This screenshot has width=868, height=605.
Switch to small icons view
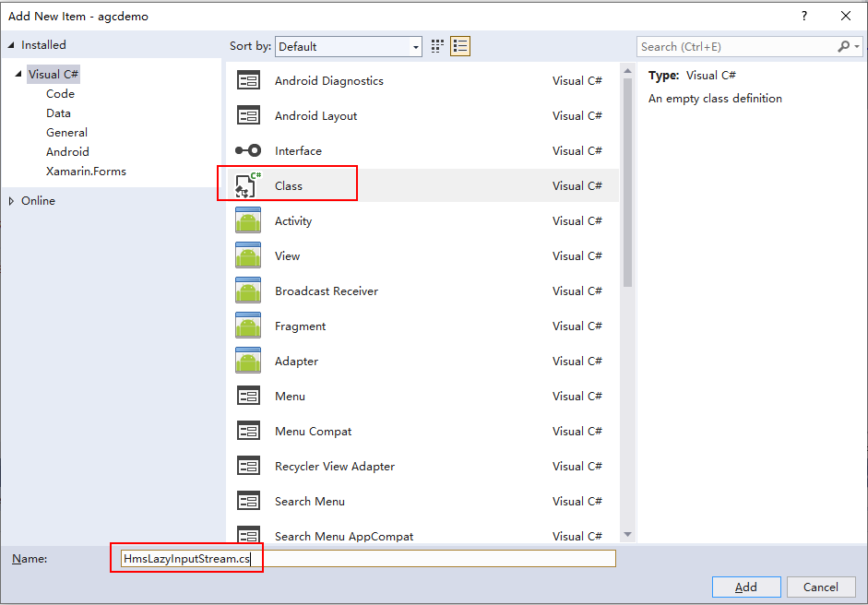(438, 46)
